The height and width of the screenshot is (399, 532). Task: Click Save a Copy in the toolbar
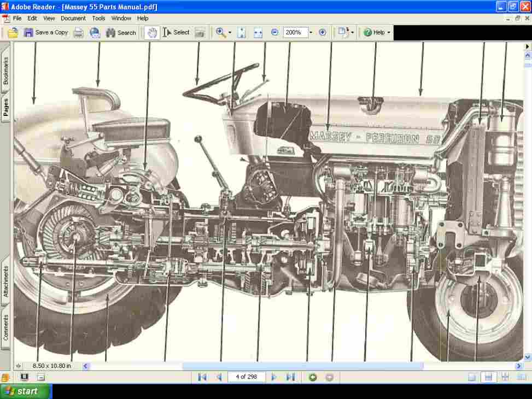(46, 33)
